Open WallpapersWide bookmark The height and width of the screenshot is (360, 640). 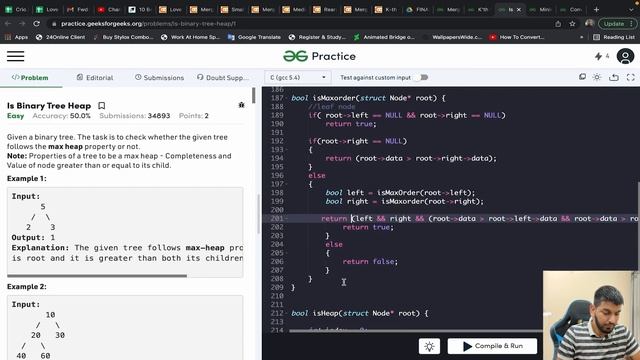pyautogui.click(x=452, y=37)
